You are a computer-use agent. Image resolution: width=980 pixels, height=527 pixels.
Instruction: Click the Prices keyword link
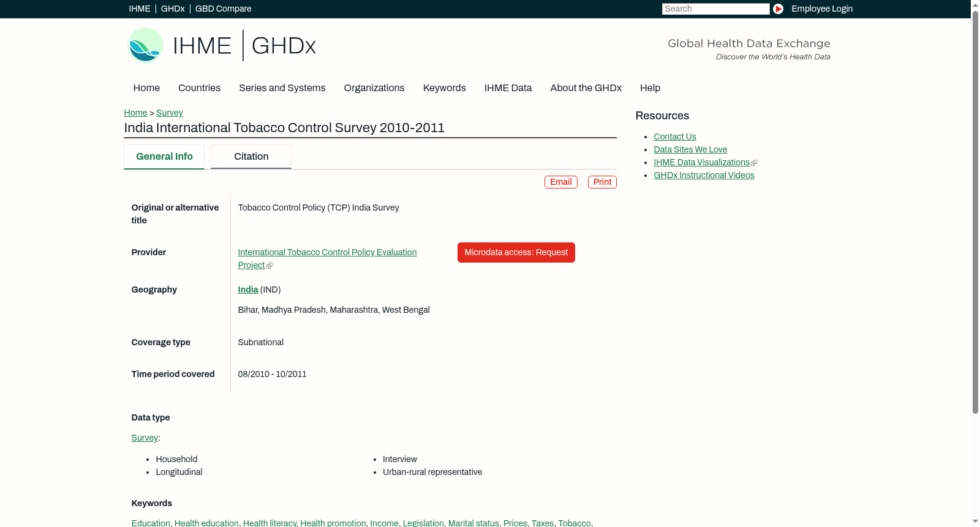point(515,523)
